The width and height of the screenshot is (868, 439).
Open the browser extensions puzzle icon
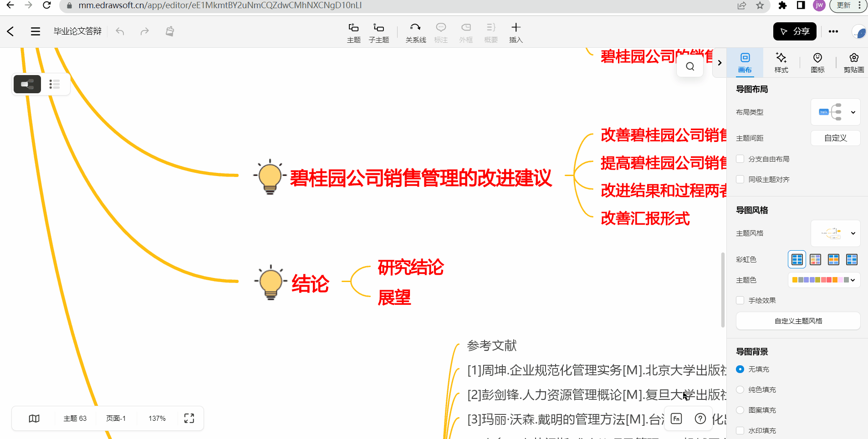coord(782,5)
